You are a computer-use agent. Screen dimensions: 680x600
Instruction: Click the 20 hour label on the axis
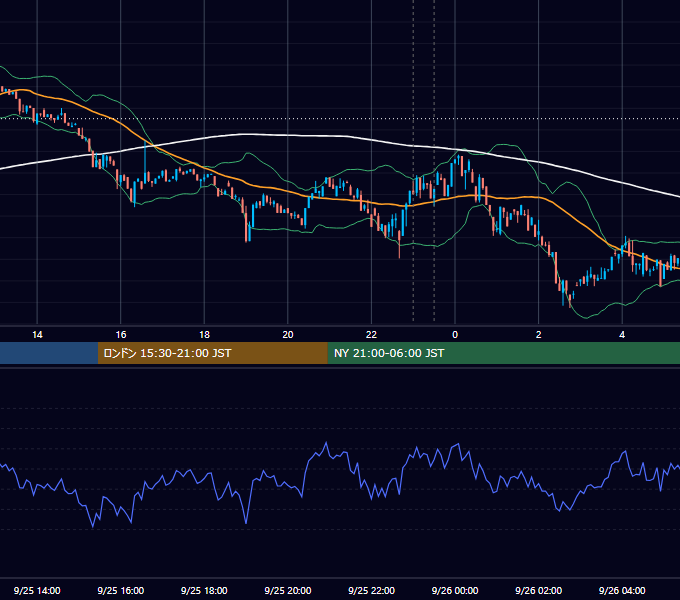pos(288,335)
